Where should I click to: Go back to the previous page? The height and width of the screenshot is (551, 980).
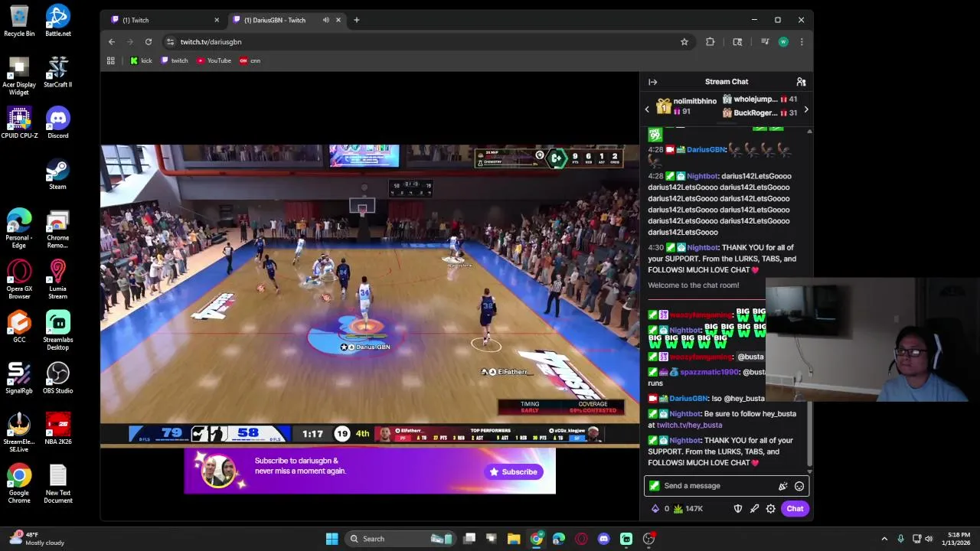[112, 42]
